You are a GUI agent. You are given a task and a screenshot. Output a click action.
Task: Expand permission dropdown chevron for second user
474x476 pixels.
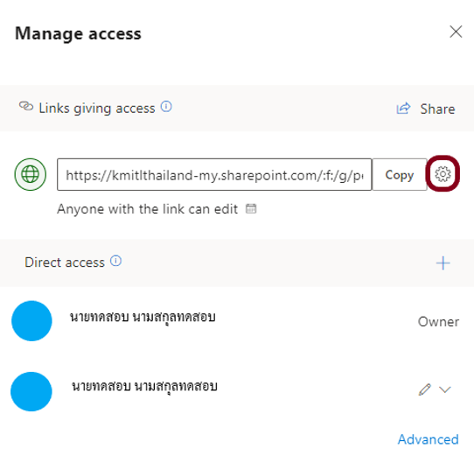click(x=445, y=389)
